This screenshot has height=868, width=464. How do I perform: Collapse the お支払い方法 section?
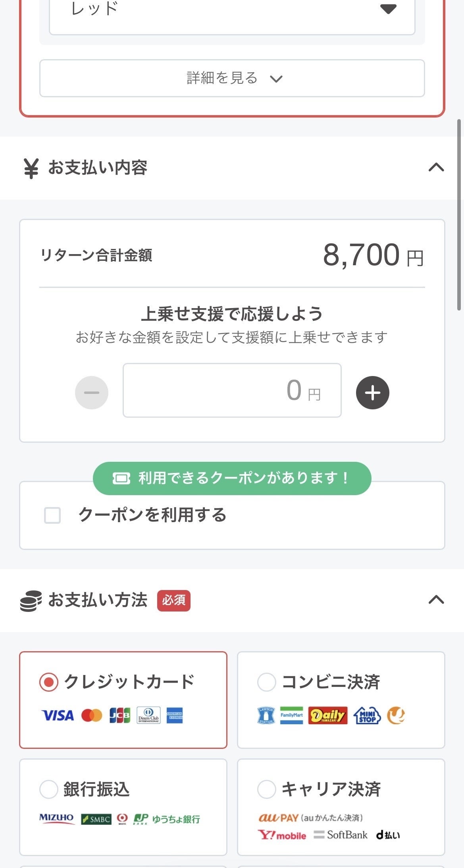tap(436, 600)
